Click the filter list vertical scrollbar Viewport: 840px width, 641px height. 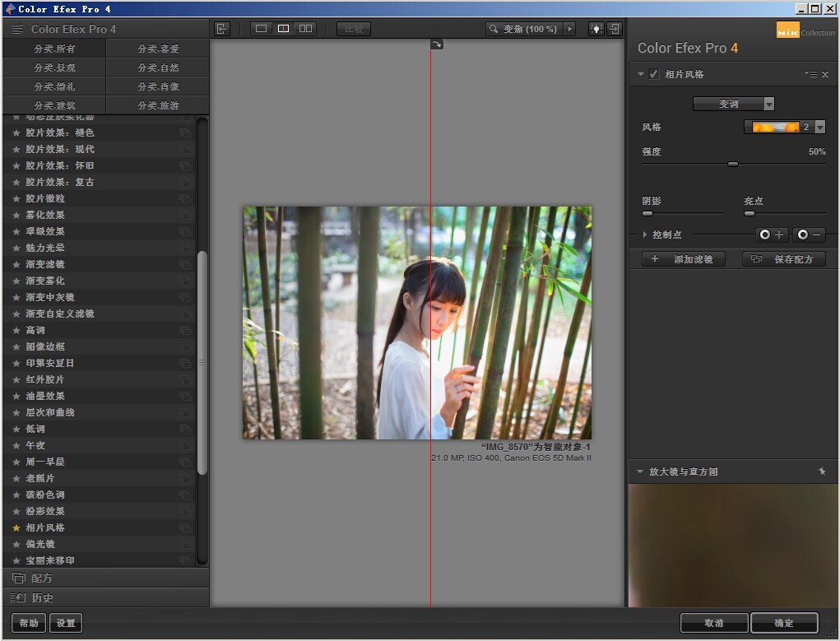[x=202, y=363]
